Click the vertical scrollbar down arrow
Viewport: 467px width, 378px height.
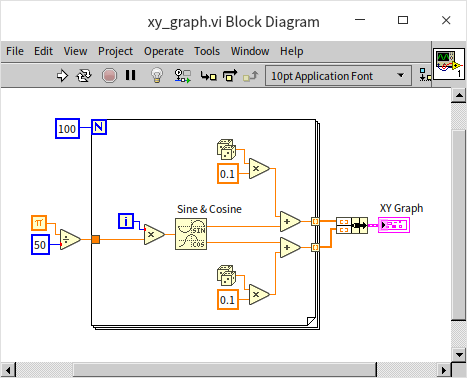tap(459, 355)
